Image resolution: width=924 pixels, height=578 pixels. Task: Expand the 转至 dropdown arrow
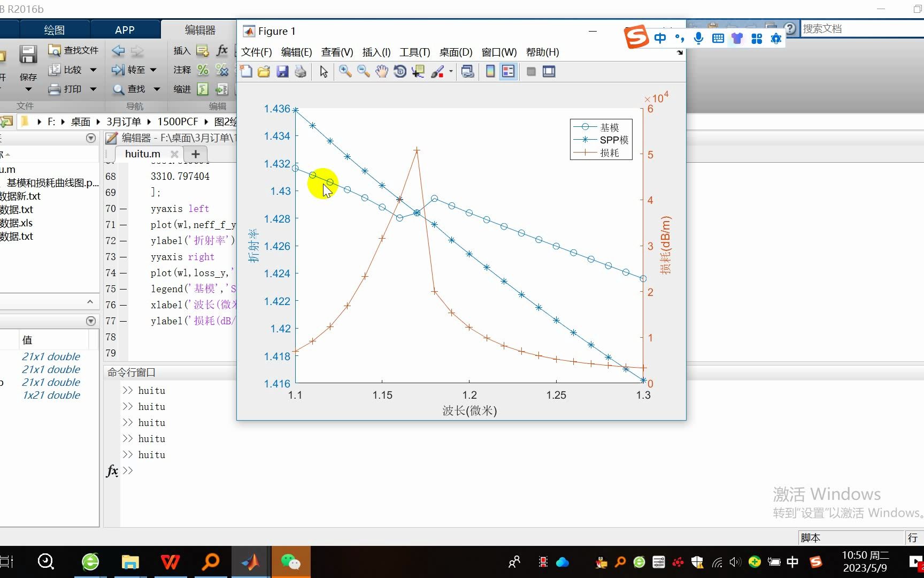pos(153,70)
